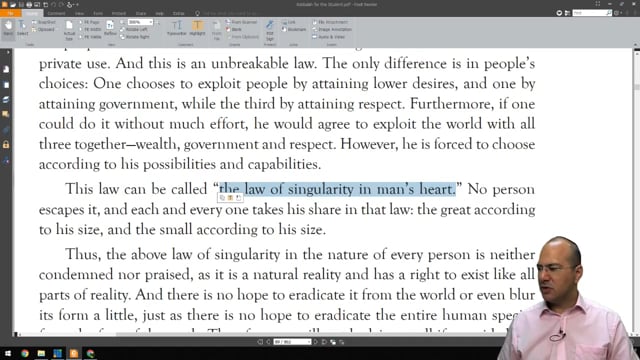This screenshot has height=360, width=640.
Task: Open Foxit Reader taskbar icon
Action: [74, 353]
